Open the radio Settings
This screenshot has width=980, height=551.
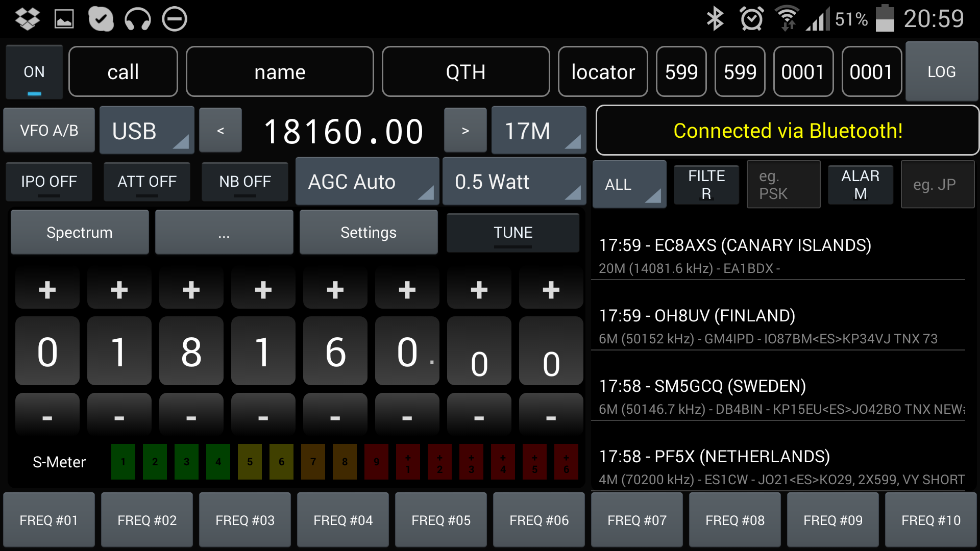pyautogui.click(x=369, y=232)
